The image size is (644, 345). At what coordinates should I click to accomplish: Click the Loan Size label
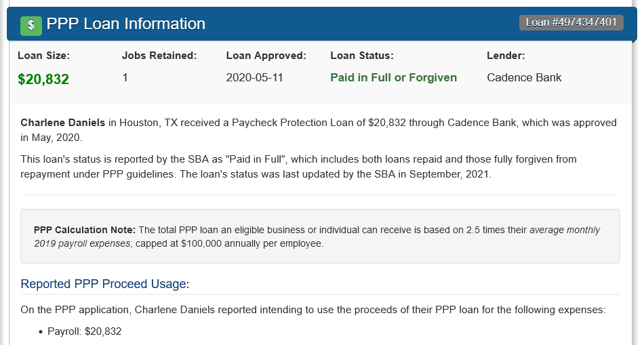pos(43,56)
